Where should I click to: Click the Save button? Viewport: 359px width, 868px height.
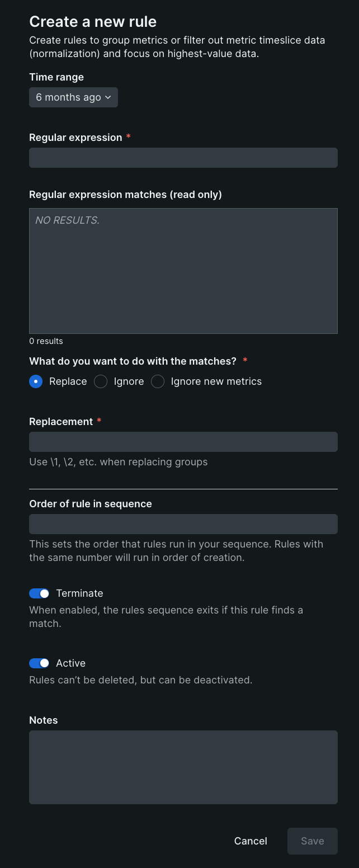pyautogui.click(x=312, y=841)
